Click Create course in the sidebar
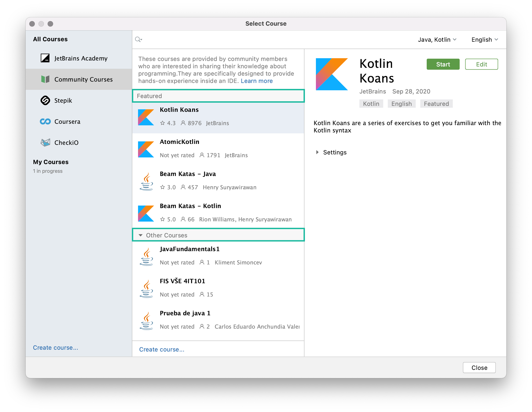Image resolution: width=532 pixels, height=412 pixels. click(56, 347)
